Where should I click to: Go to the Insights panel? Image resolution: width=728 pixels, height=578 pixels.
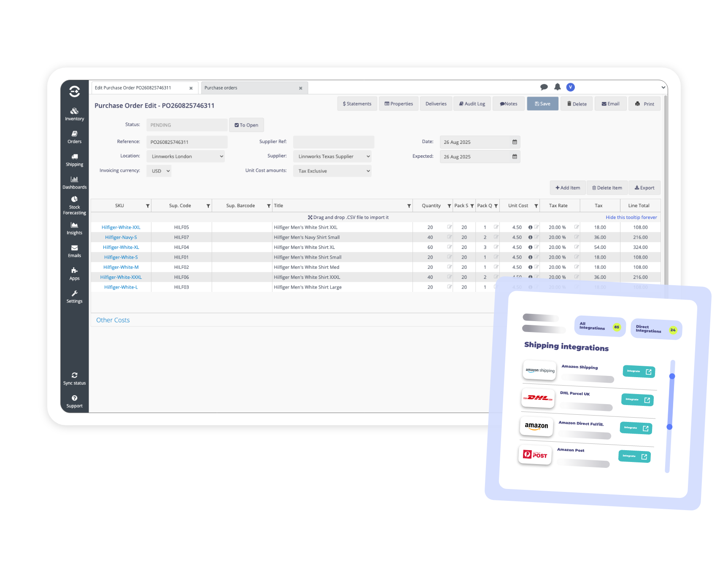pos(74,229)
